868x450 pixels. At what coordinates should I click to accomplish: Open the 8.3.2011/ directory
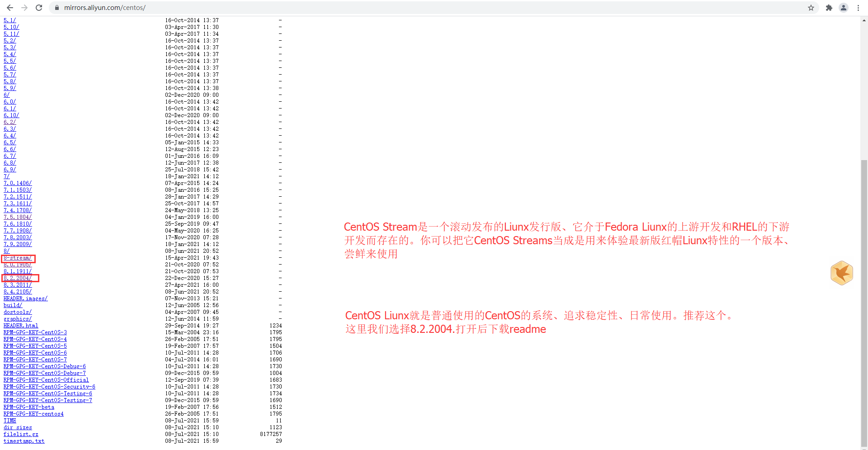(18, 285)
